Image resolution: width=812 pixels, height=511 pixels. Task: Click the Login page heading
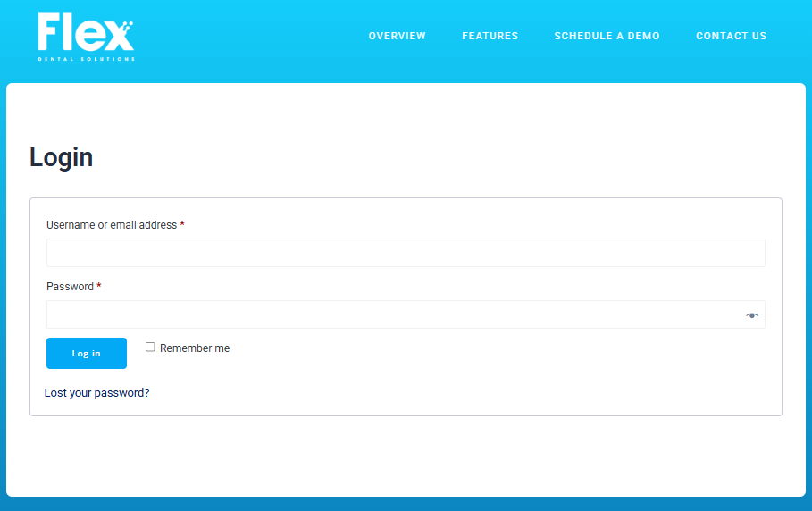[x=61, y=157]
